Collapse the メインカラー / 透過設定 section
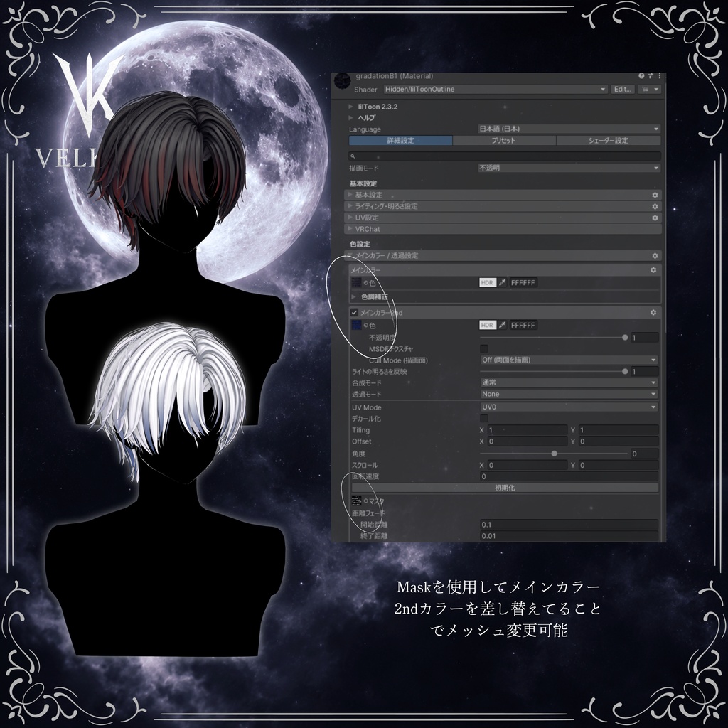Viewport: 728px width, 728px height. pos(503,256)
